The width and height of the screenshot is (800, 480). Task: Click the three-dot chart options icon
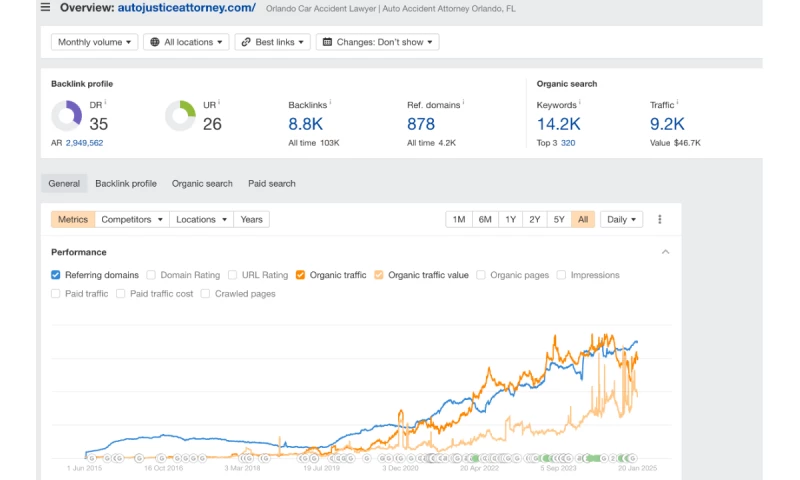tap(660, 219)
